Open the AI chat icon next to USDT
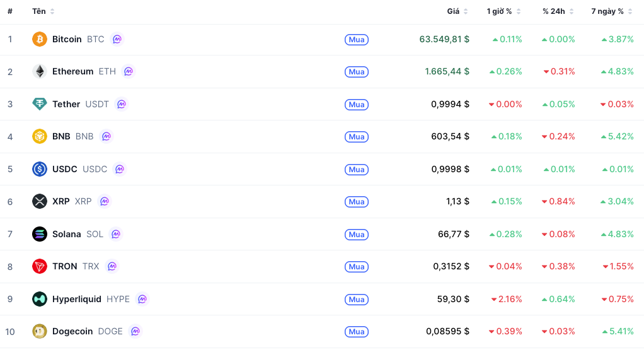 tap(122, 104)
